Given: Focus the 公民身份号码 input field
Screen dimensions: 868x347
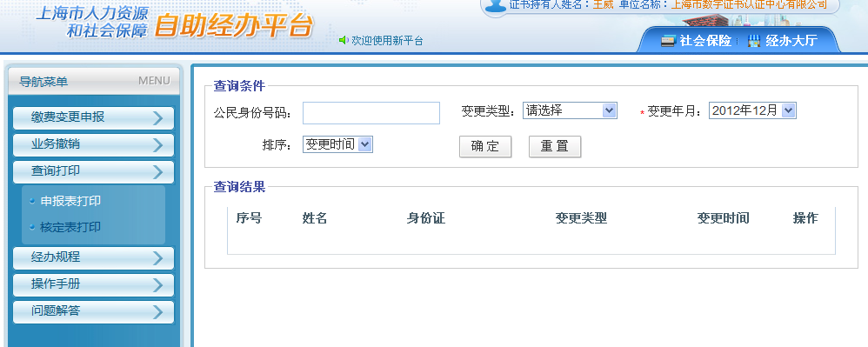Looking at the screenshot, I should [x=371, y=113].
